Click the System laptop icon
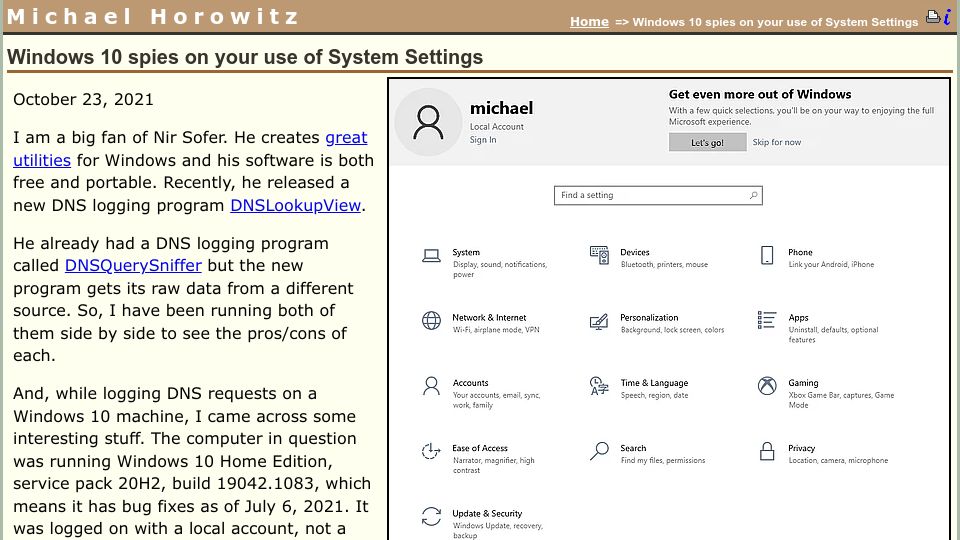 pyautogui.click(x=431, y=255)
